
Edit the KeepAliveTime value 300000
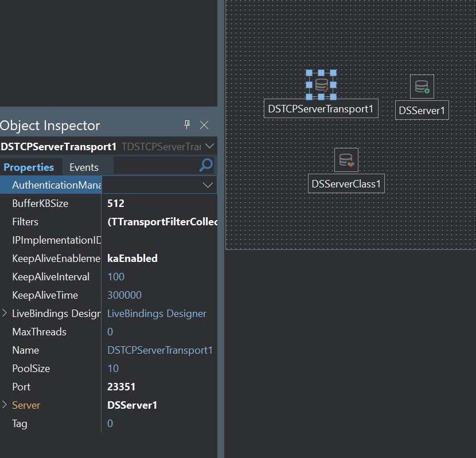click(124, 295)
